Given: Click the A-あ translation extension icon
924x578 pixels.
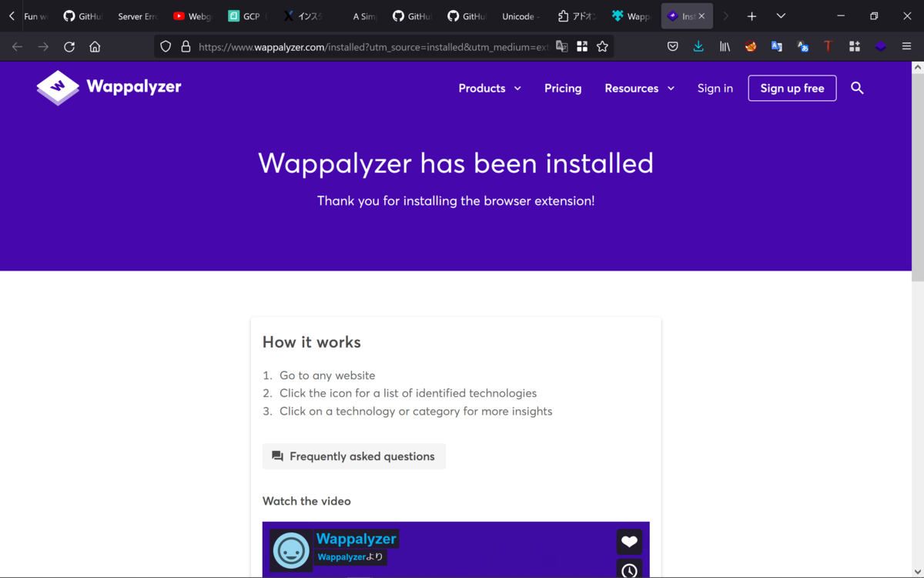Looking at the screenshot, I should (802, 47).
